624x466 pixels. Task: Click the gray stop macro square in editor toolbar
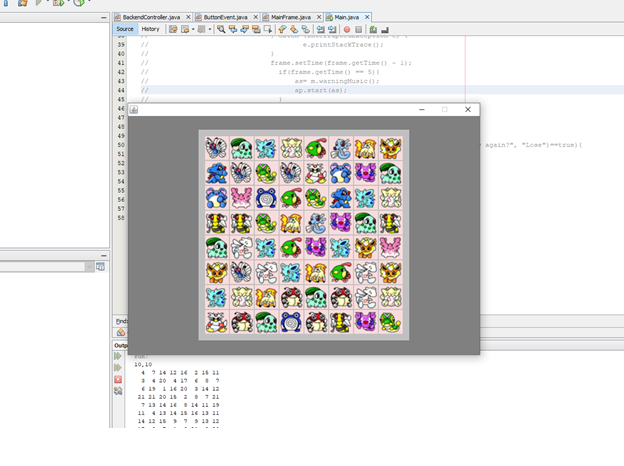click(x=358, y=30)
